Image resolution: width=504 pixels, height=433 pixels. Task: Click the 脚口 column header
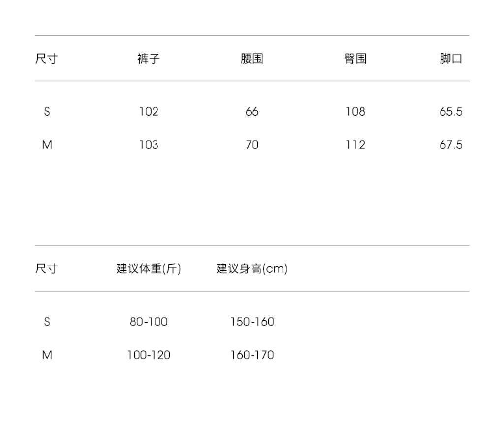pos(451,59)
